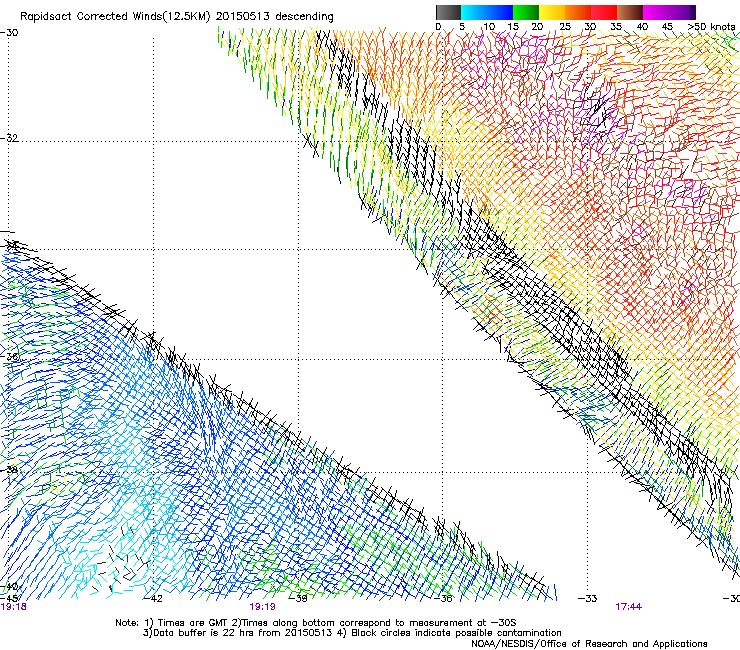Select the yellow 20-25 knots legend swatch
740x650 pixels.
point(552,12)
